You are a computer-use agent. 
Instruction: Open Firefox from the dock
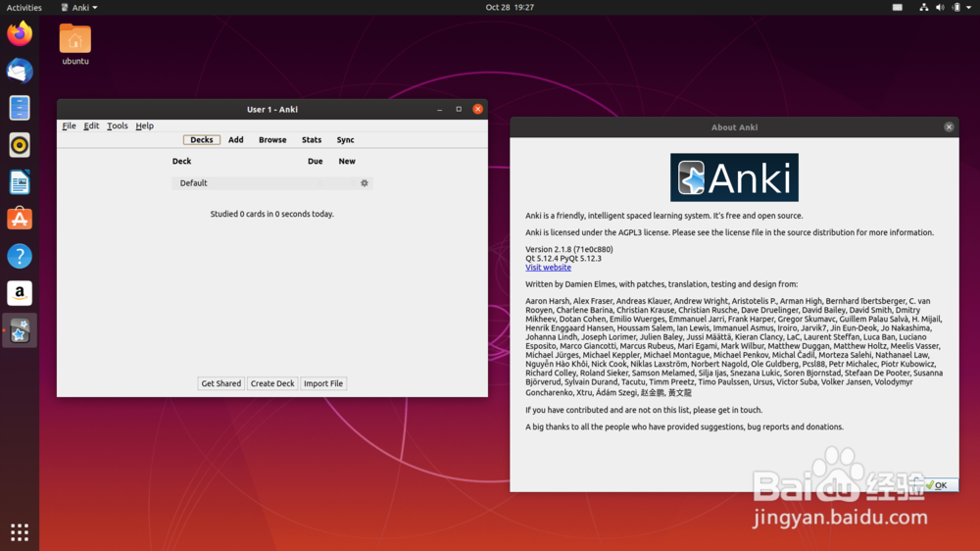[20, 33]
